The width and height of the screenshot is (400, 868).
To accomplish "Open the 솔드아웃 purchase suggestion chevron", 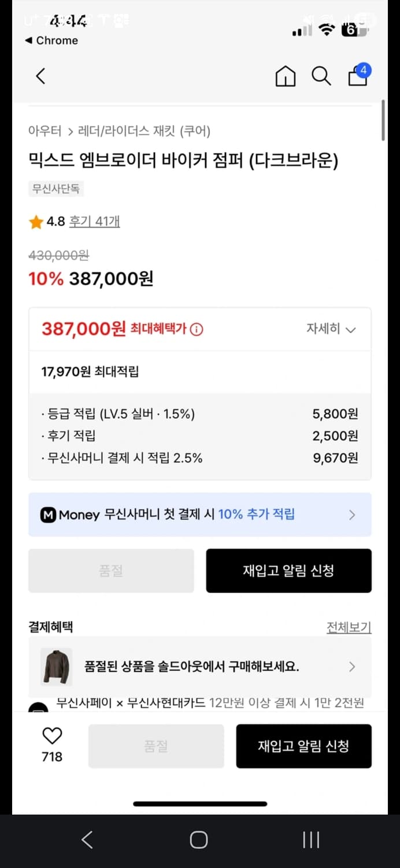I will click(353, 667).
